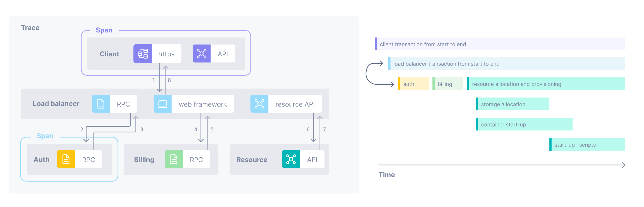Click the blue Span label above Auth
Viewport: 644px width, 207px height.
point(45,136)
